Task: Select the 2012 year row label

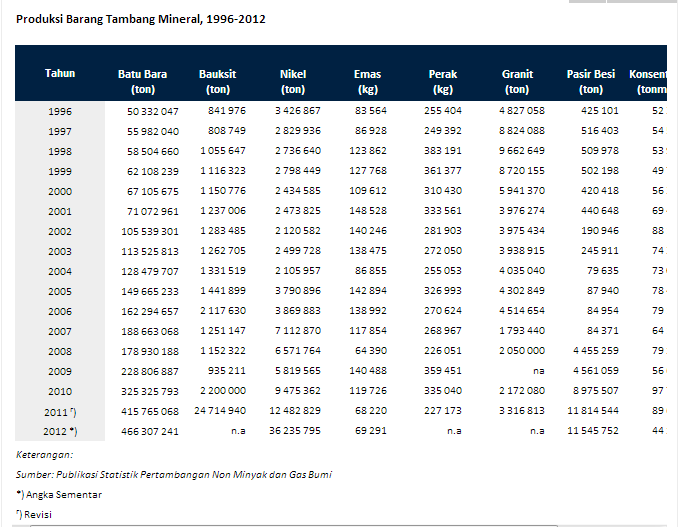Action: [x=60, y=431]
